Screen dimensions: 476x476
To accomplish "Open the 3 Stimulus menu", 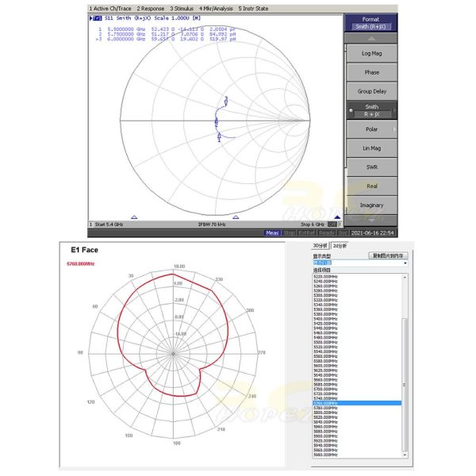I will pyautogui.click(x=182, y=9).
